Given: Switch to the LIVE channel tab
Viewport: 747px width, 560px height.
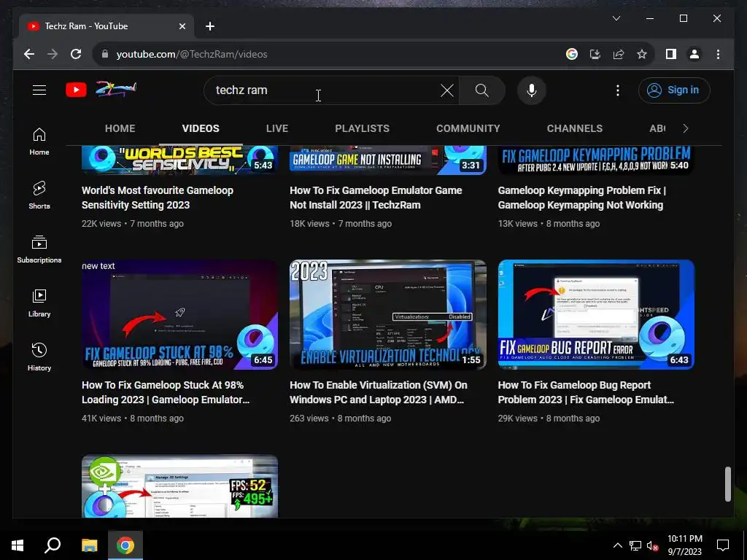Looking at the screenshot, I should pos(276,128).
